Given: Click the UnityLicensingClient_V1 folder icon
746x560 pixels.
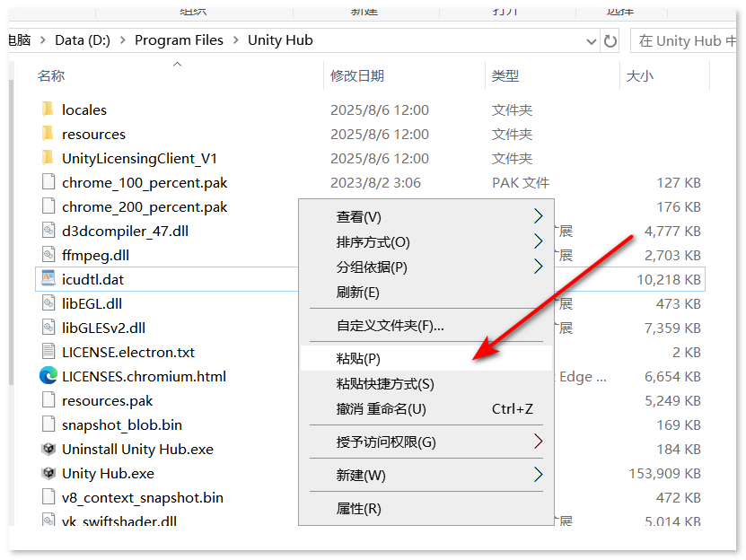Looking at the screenshot, I should point(48,158).
